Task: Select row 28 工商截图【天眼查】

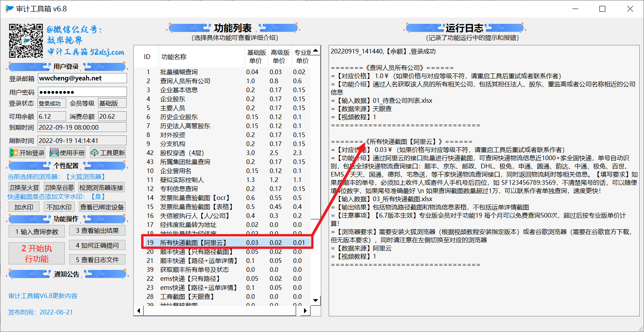Action: click(223, 296)
